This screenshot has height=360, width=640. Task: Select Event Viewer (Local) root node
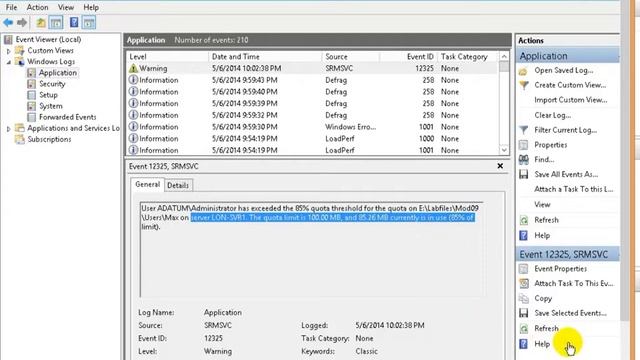[x=48, y=39]
